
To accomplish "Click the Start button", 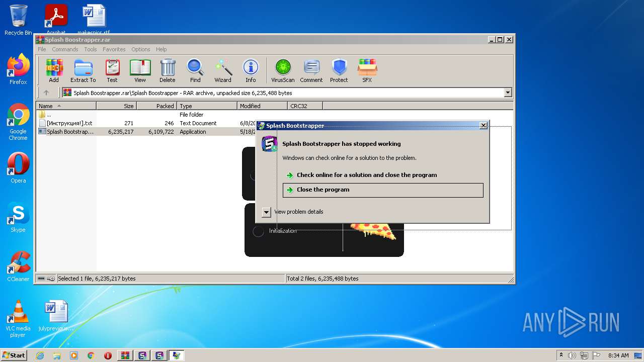I will click(14, 355).
